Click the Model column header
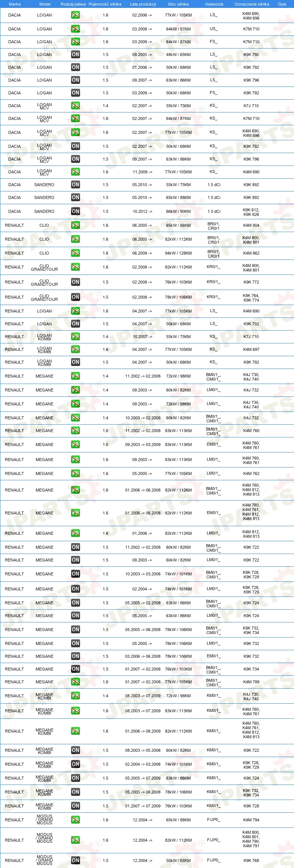Image resolution: width=294 pixels, height=868 pixels. (45, 4)
